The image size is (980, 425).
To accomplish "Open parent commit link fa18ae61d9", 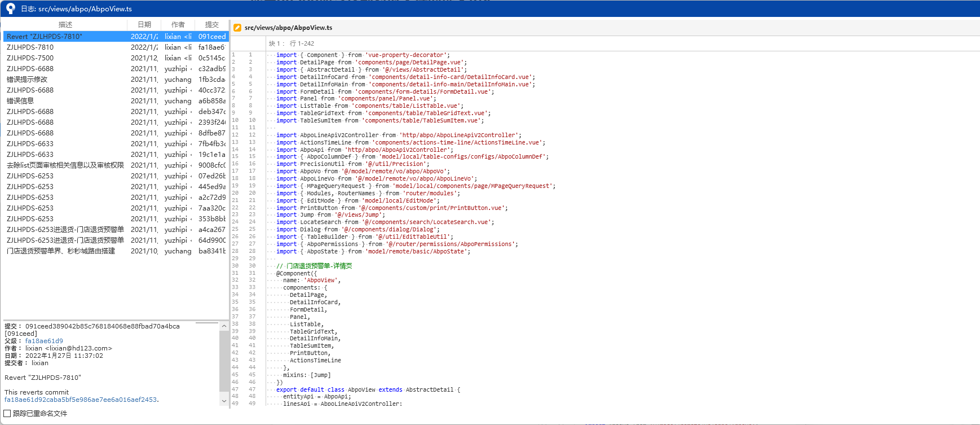I will (44, 341).
